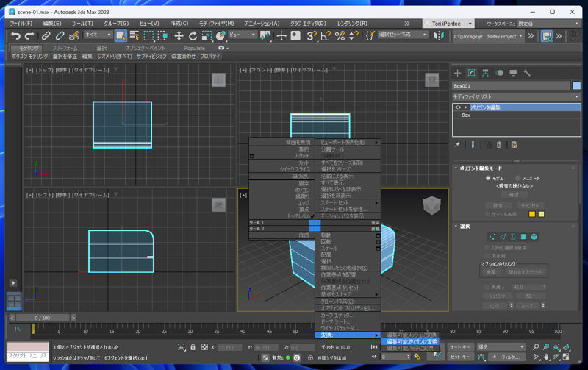Screen dimensions: 588x370
Task: Toggle the Percent Snap icon
Action: coord(340,36)
